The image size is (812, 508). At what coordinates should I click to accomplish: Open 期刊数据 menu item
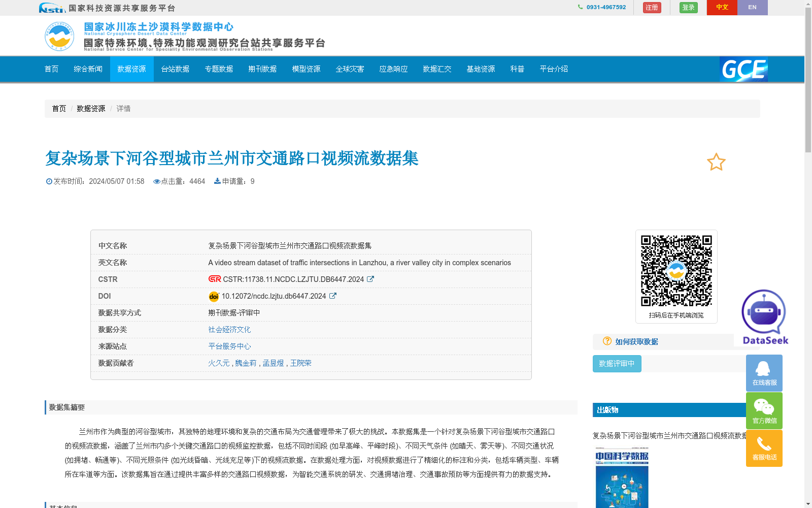point(263,69)
